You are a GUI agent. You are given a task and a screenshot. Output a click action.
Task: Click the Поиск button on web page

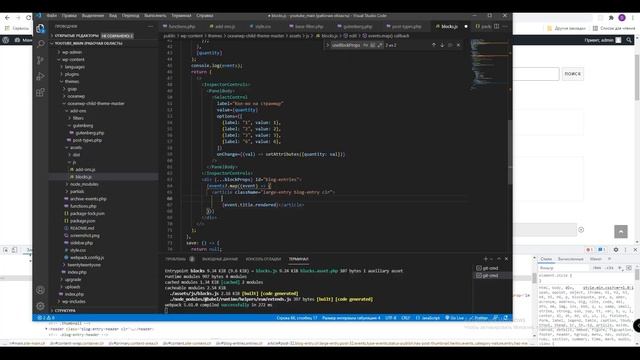(573, 74)
